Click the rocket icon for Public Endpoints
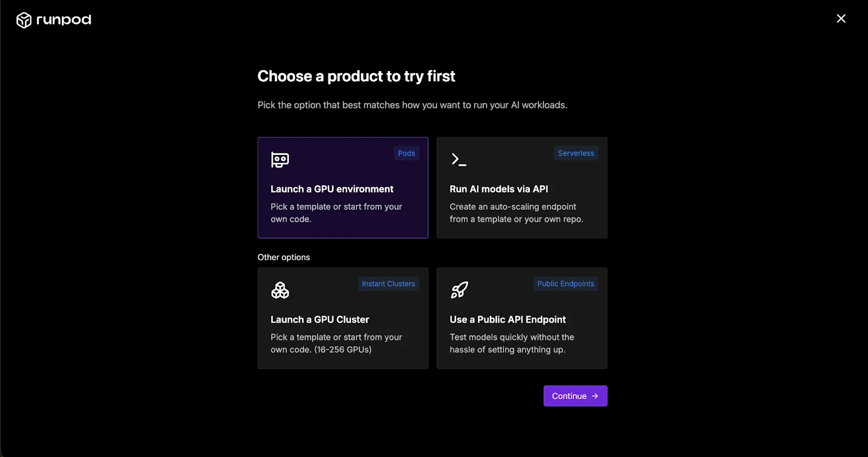Viewport: 868px width, 457px height. click(x=459, y=290)
